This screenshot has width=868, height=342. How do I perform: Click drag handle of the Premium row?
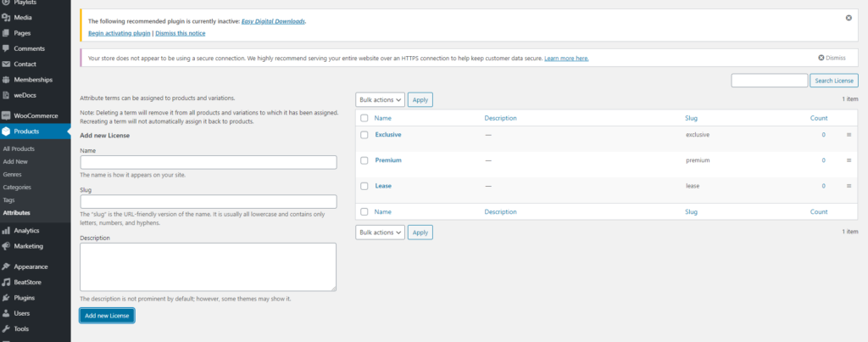point(849,160)
